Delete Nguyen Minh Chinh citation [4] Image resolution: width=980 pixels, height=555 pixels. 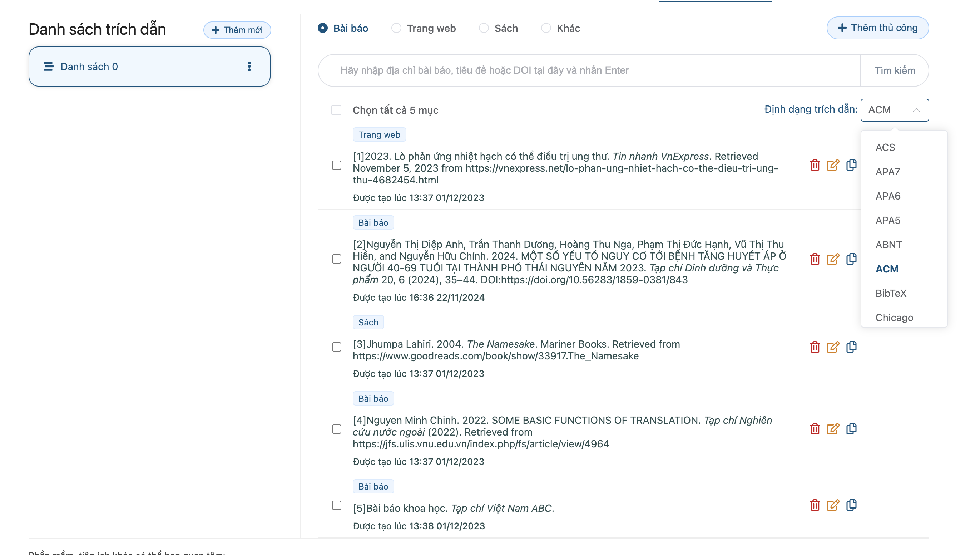click(x=815, y=429)
